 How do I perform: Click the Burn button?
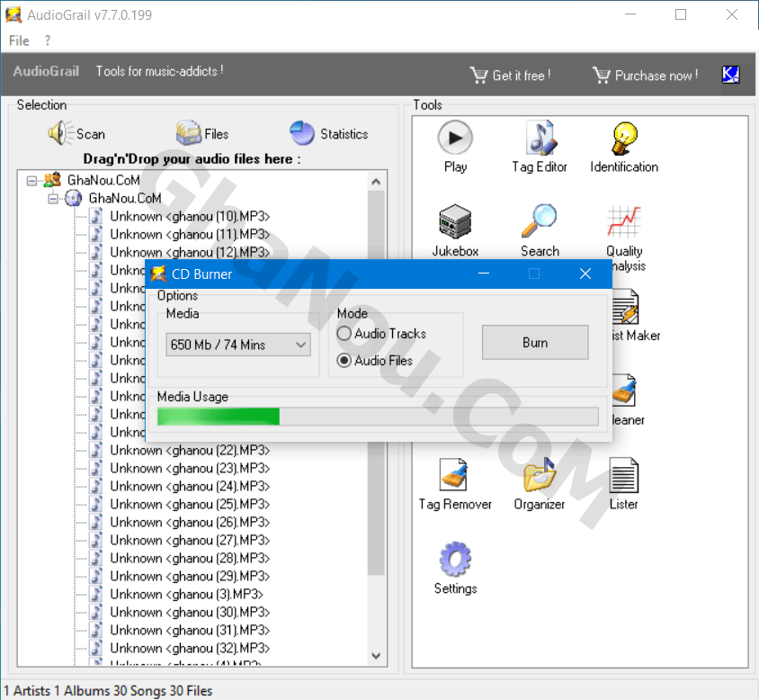tap(535, 343)
